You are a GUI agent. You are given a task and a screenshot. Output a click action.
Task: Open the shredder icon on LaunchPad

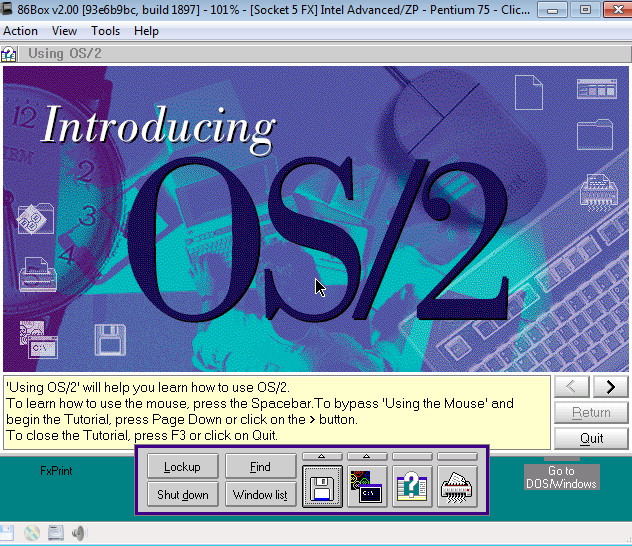pyautogui.click(x=457, y=486)
